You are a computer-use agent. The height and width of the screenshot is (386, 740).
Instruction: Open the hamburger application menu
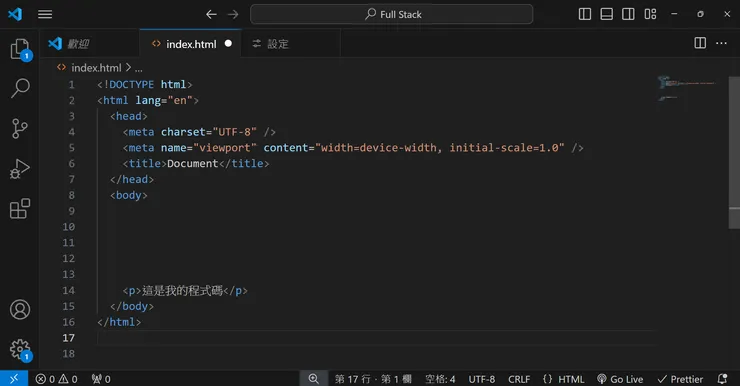(45, 14)
